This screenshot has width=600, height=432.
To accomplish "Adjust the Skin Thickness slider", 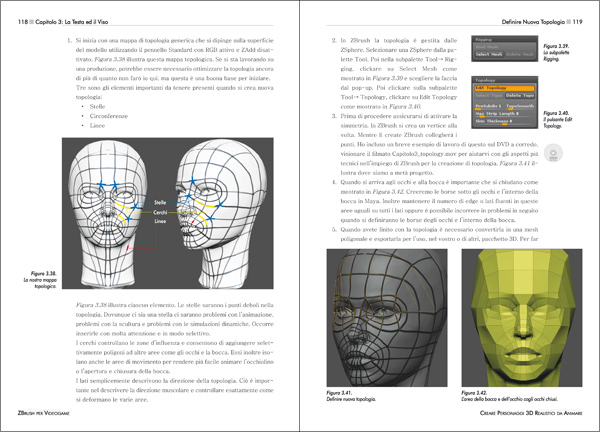I will pos(504,121).
